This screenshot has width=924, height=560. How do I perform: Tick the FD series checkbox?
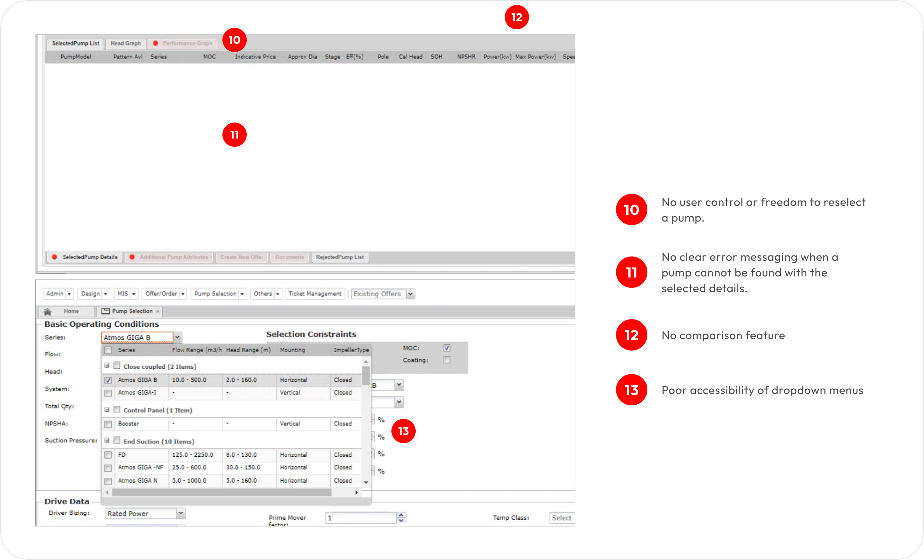click(x=108, y=455)
